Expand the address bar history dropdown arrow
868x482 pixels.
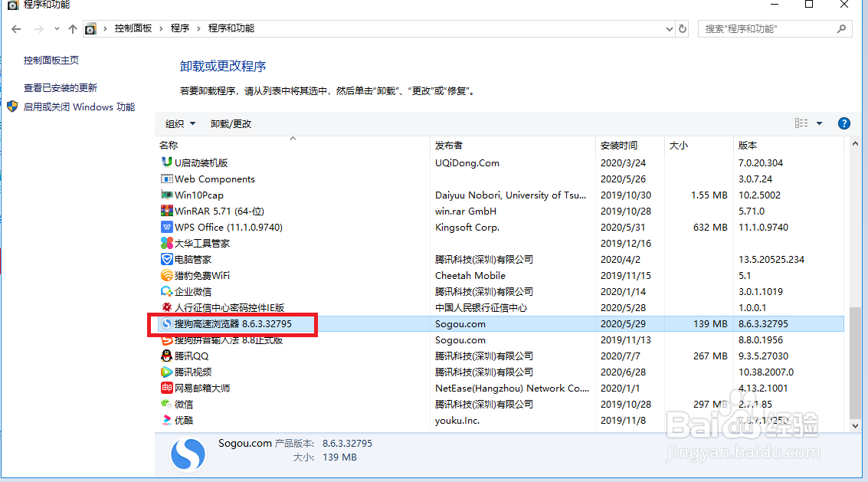click(x=668, y=28)
